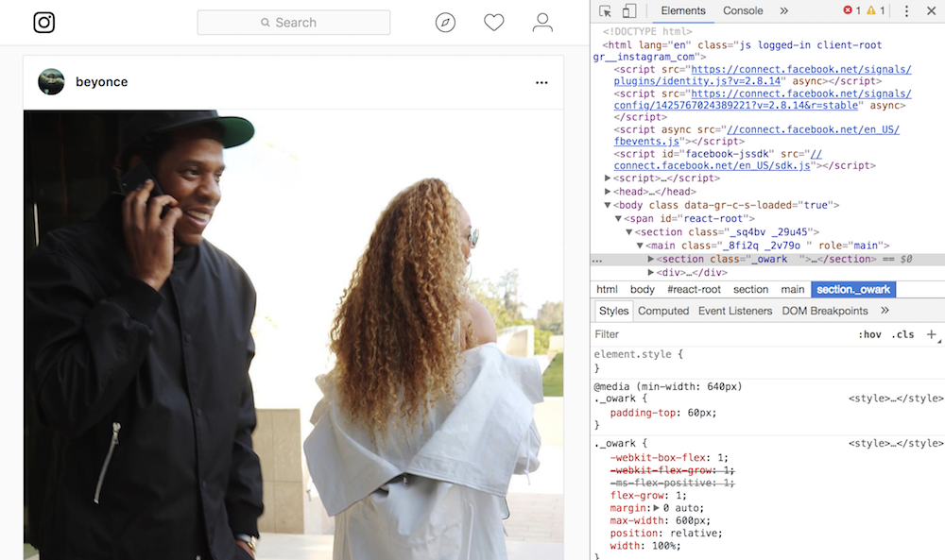Switch to the DOM Breakpoints tab
The height and width of the screenshot is (560, 945).
tap(824, 311)
